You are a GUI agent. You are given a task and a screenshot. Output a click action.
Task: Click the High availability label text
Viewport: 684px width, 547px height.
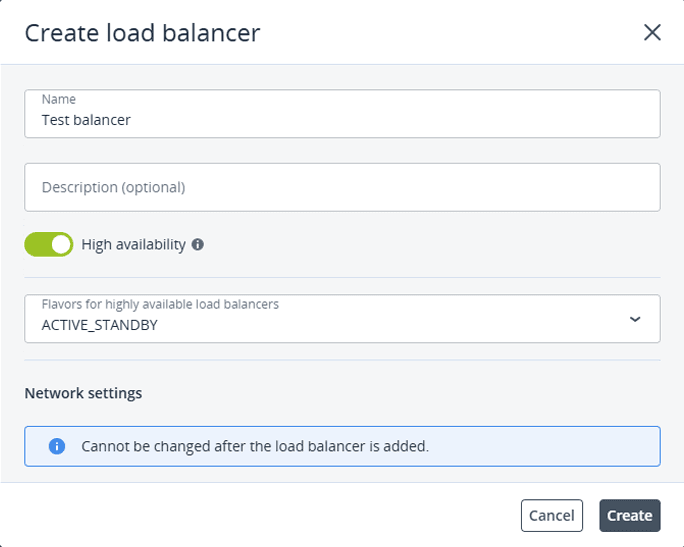click(x=134, y=244)
